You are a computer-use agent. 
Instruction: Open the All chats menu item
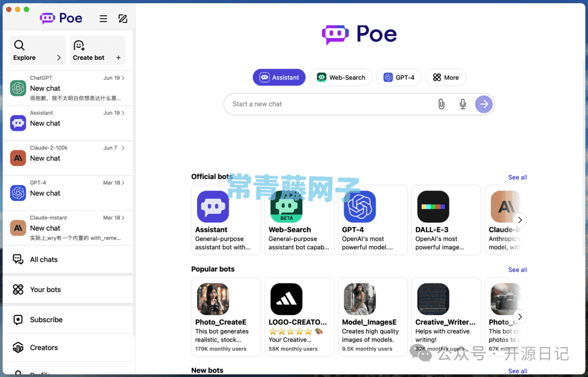pos(68,259)
